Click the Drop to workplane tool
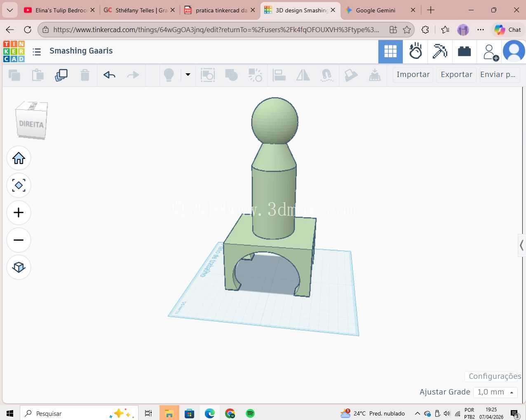 pyautogui.click(x=375, y=75)
